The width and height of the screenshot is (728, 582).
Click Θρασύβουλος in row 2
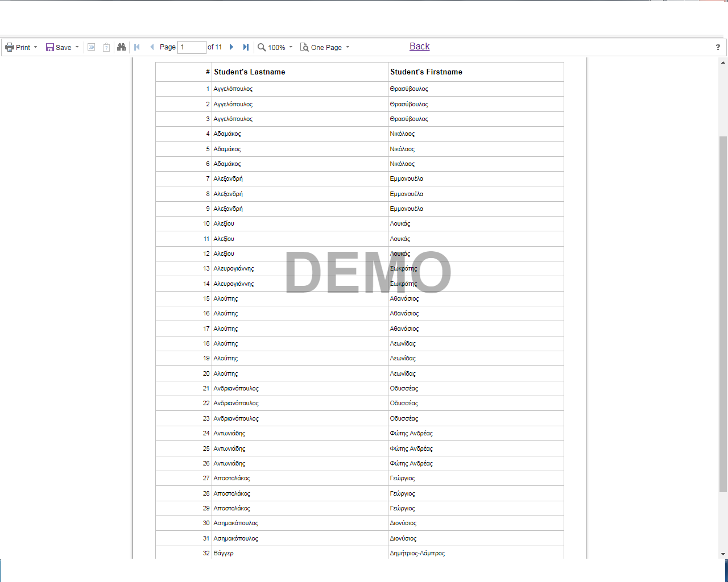pyautogui.click(x=409, y=105)
